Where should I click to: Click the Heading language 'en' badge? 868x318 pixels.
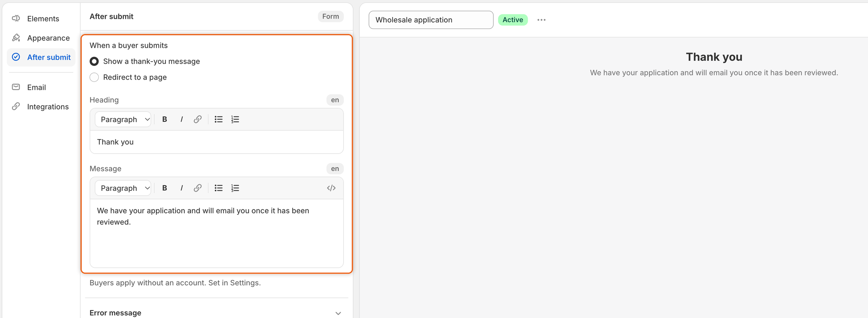pyautogui.click(x=335, y=100)
